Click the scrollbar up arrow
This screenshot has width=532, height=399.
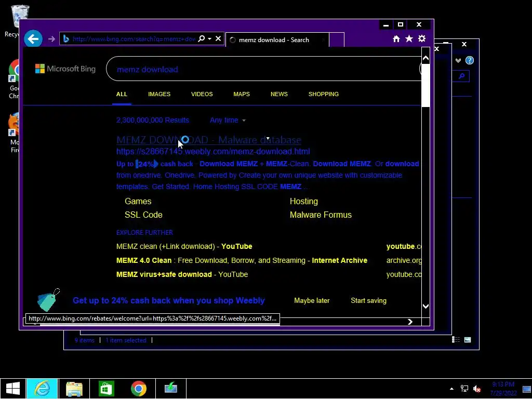pos(425,59)
